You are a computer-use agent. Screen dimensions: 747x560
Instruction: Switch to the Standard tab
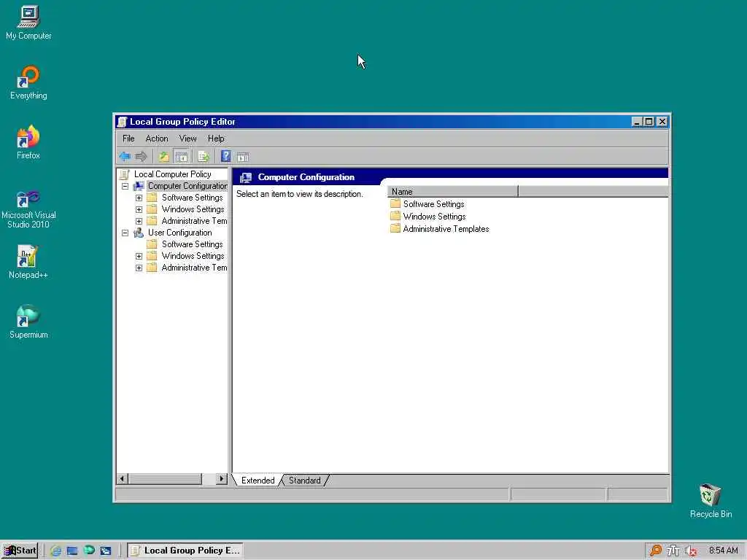304,480
